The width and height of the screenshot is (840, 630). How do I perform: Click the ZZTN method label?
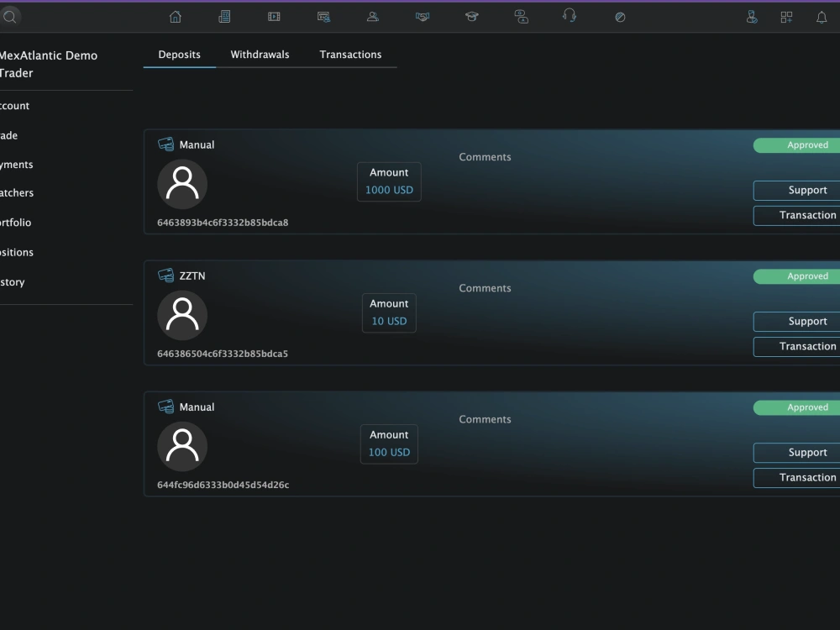192,276
